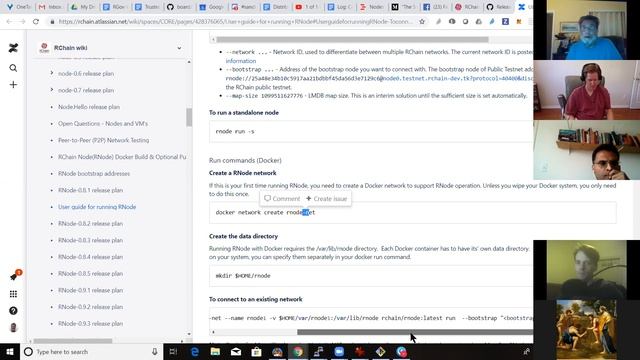This screenshot has width=640, height=360.
Task: Open Zoom from the taskbar
Action: (x=339, y=352)
